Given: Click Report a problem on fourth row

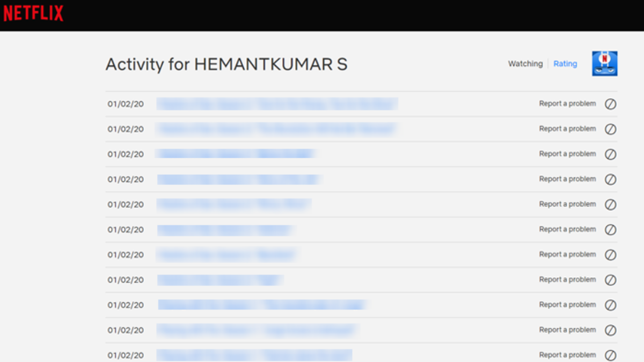Looking at the screenshot, I should 567,179.
